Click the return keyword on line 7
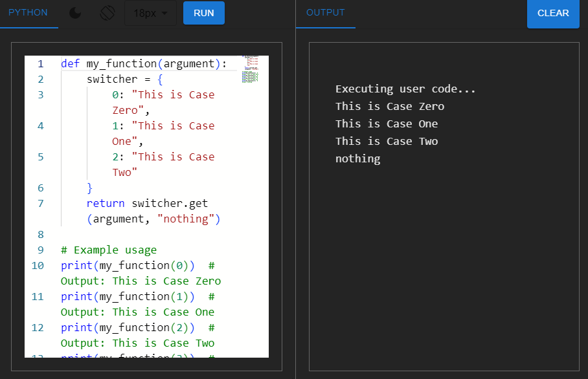Screen dimensions: 588x379 tap(104, 203)
